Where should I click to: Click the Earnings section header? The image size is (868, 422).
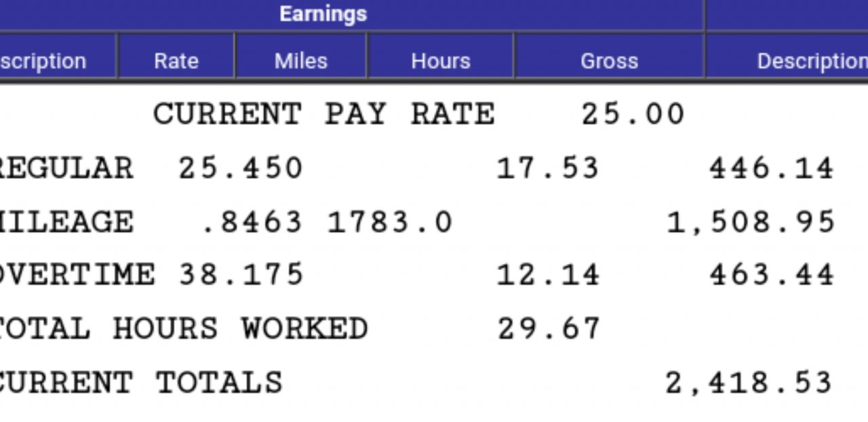(x=323, y=14)
